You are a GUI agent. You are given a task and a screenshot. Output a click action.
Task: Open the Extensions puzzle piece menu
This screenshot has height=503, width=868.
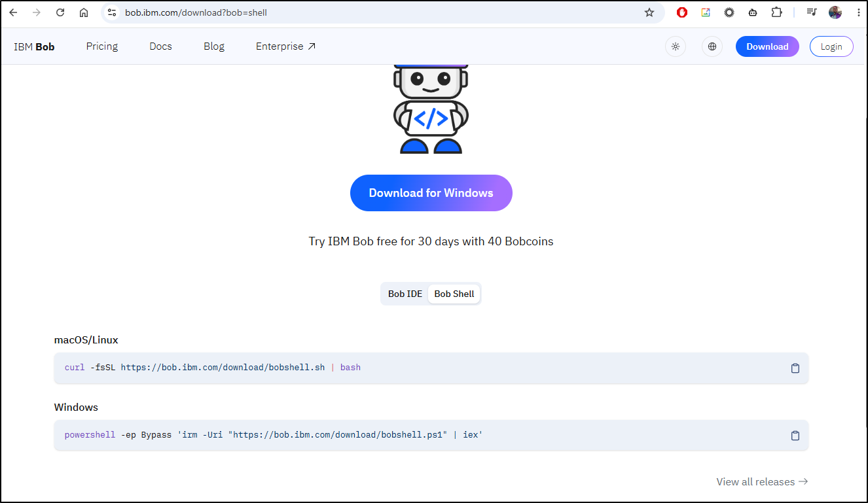(x=776, y=12)
